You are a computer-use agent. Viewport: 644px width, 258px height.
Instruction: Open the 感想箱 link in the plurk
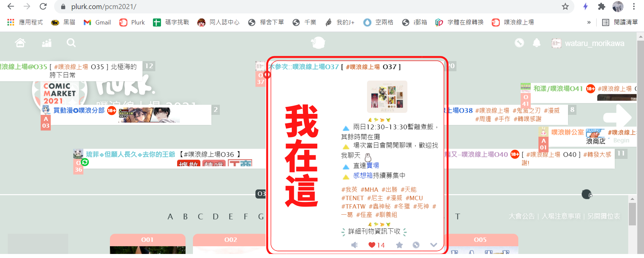tap(363, 176)
